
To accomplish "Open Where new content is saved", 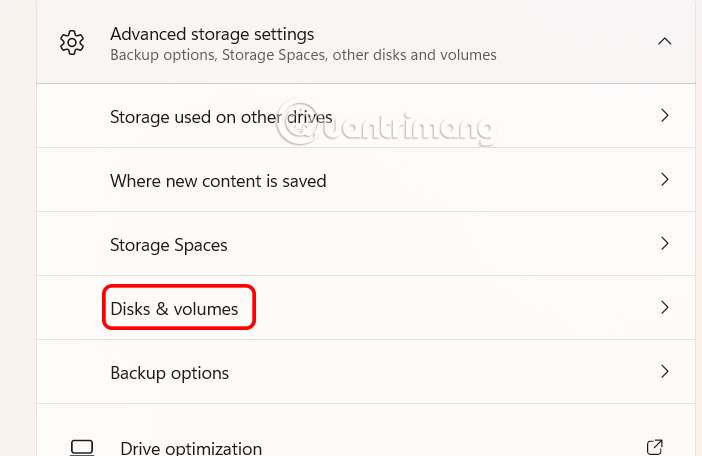I will coord(218,181).
